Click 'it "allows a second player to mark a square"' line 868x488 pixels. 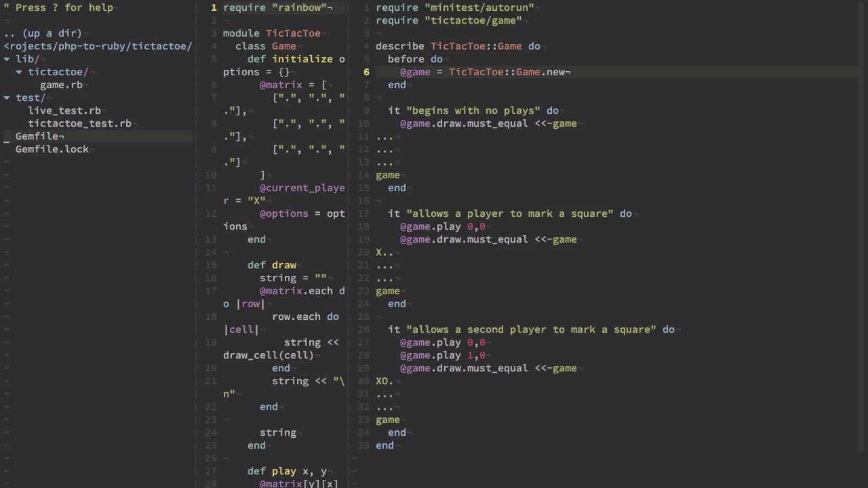(531, 329)
